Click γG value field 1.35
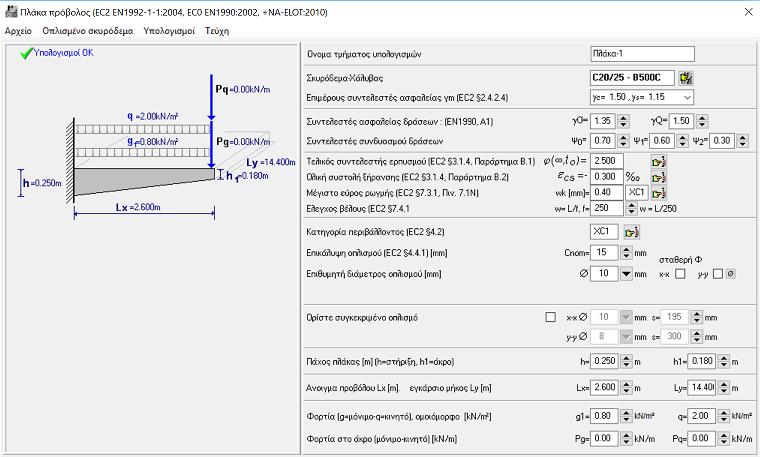 tap(603, 121)
